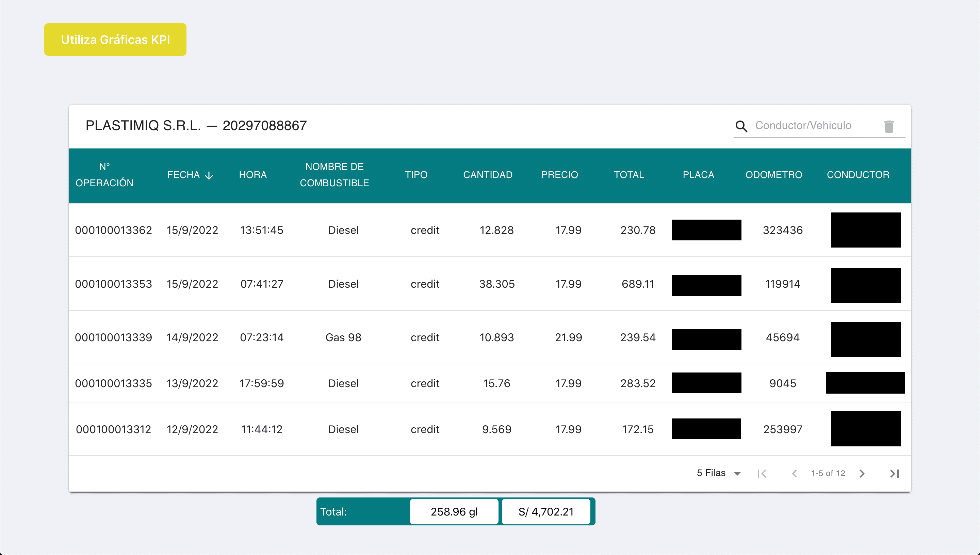Image resolution: width=980 pixels, height=555 pixels.
Task: Click quantity 38.305 cell
Action: (x=497, y=284)
